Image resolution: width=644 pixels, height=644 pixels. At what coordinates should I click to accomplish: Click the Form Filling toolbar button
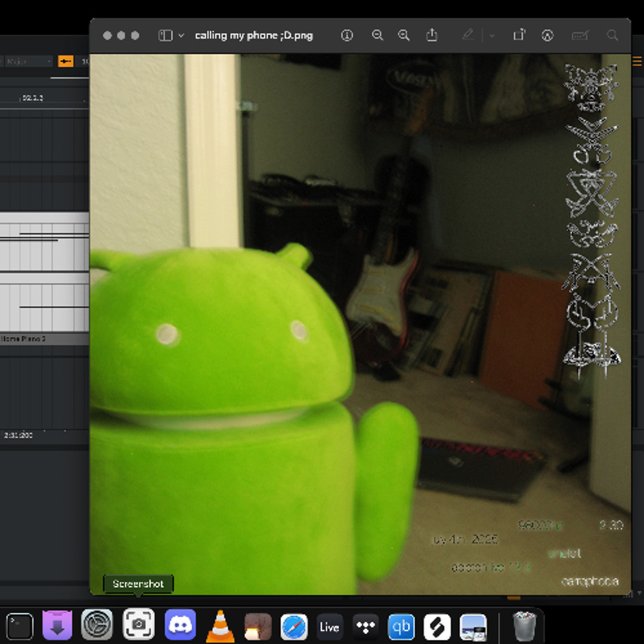(x=580, y=36)
